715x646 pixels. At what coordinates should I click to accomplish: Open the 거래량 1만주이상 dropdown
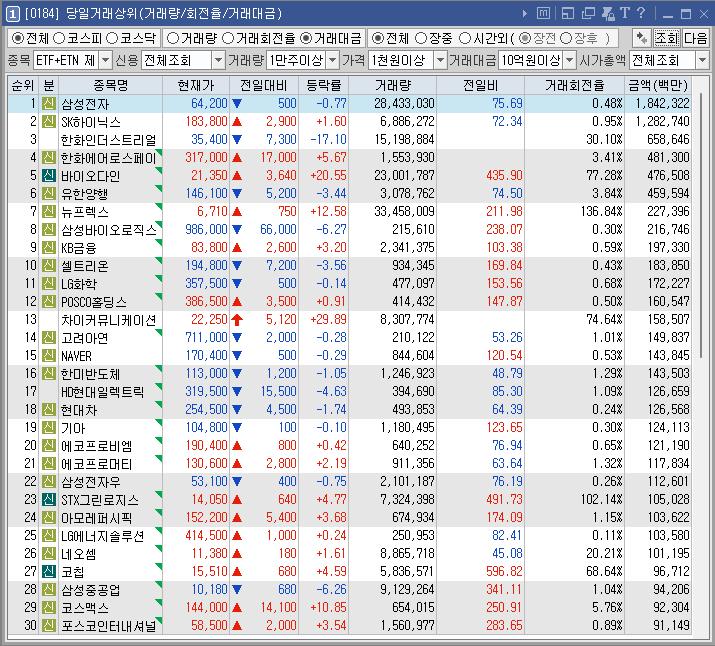point(333,60)
